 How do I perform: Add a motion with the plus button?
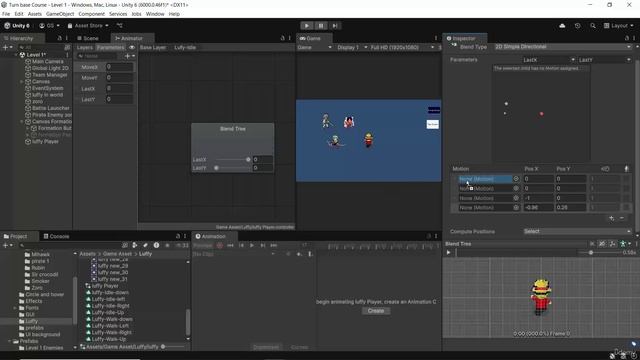[x=611, y=218]
